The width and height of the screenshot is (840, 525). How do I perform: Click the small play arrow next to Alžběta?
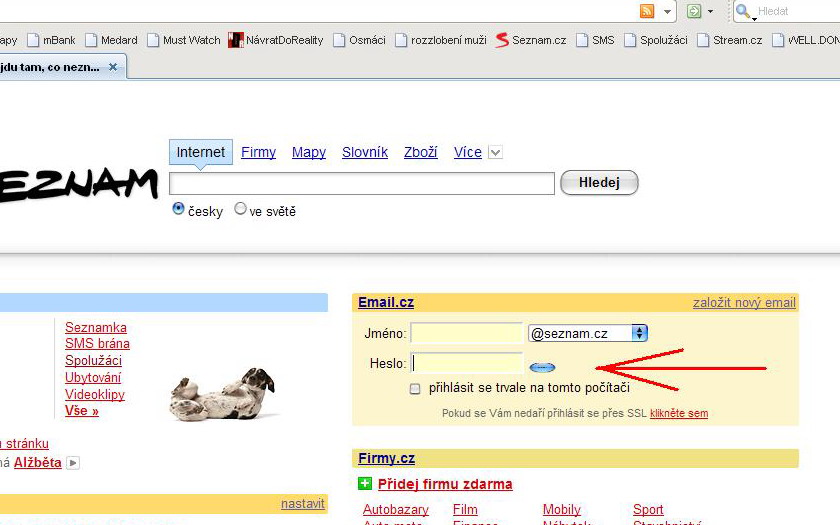pos(73,463)
